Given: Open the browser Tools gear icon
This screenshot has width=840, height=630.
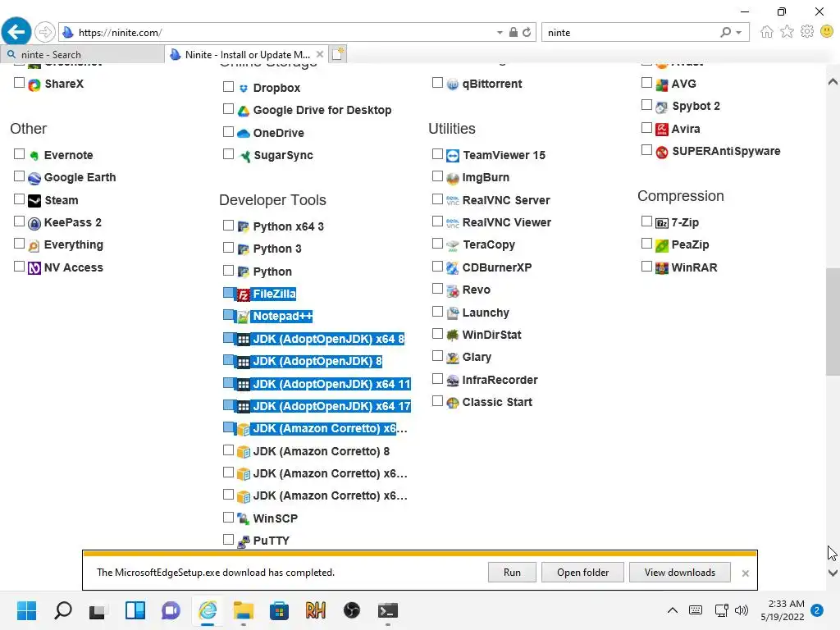Looking at the screenshot, I should [807, 32].
